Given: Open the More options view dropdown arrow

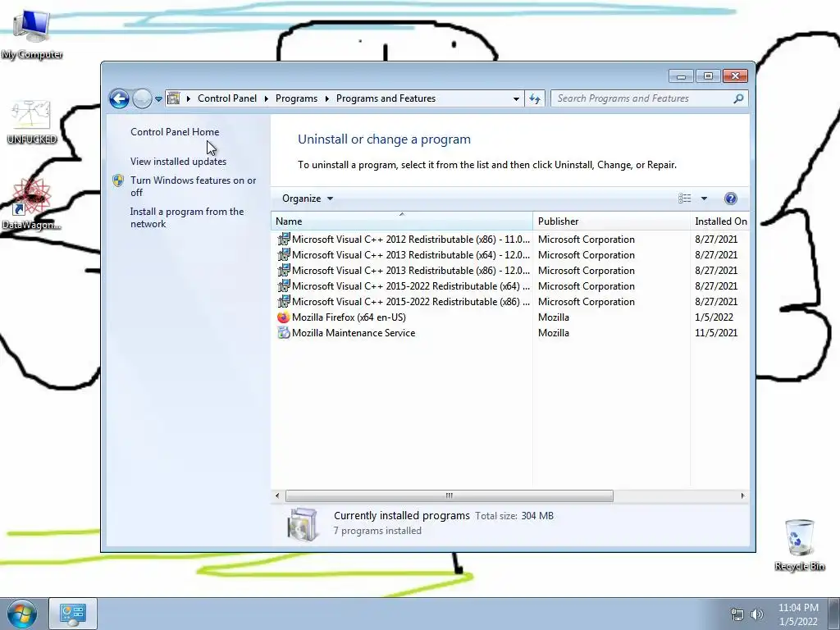Looking at the screenshot, I should click(x=704, y=199).
